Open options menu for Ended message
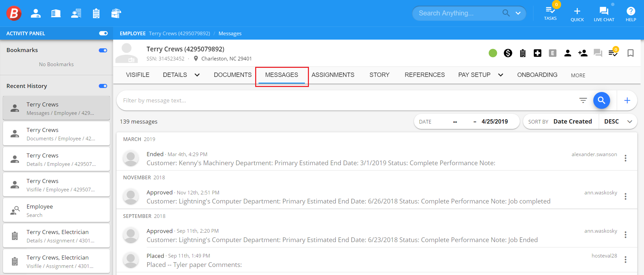This screenshot has width=644, height=275. [x=626, y=158]
